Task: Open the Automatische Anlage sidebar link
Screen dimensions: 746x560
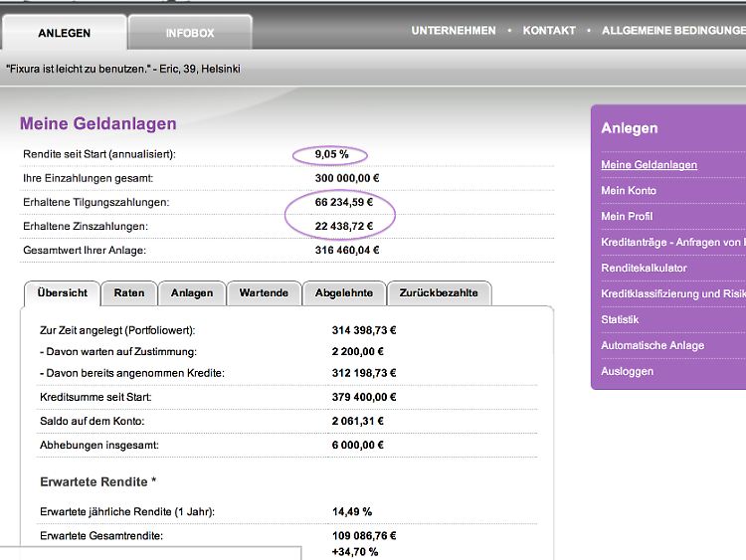Action: tap(652, 346)
